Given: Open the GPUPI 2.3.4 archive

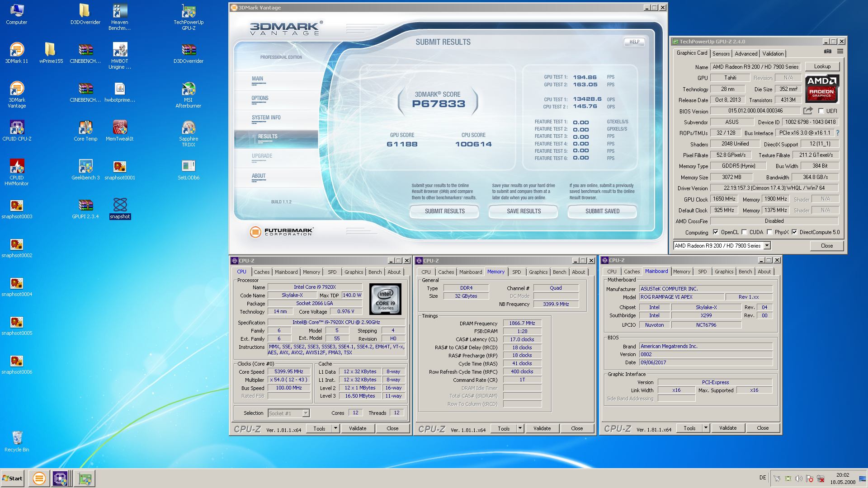Looking at the screenshot, I should point(85,208).
